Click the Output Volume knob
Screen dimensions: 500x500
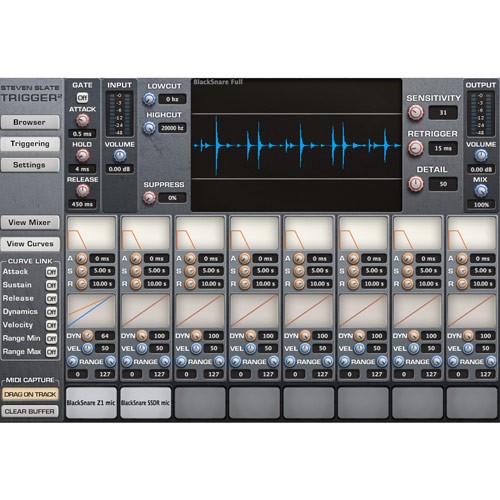pos(481,155)
